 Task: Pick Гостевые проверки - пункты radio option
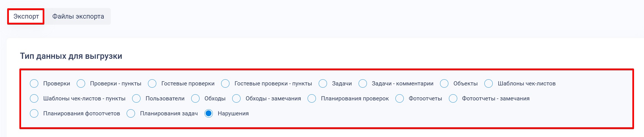click(x=225, y=83)
